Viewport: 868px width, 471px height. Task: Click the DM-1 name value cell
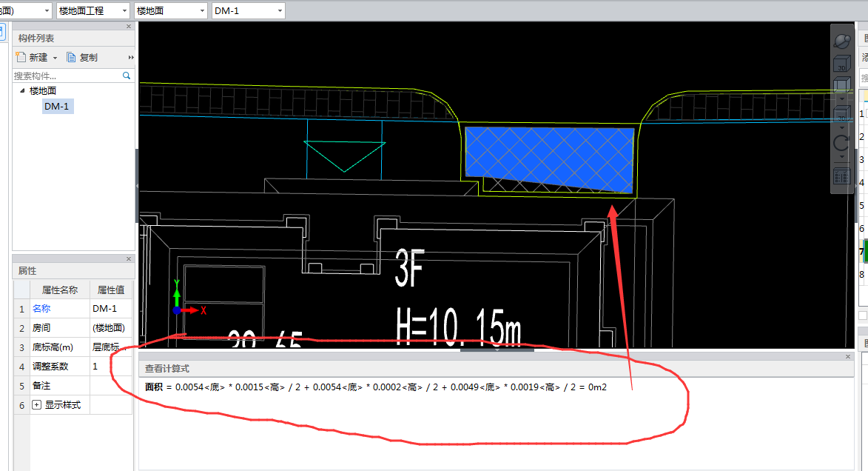click(111, 309)
